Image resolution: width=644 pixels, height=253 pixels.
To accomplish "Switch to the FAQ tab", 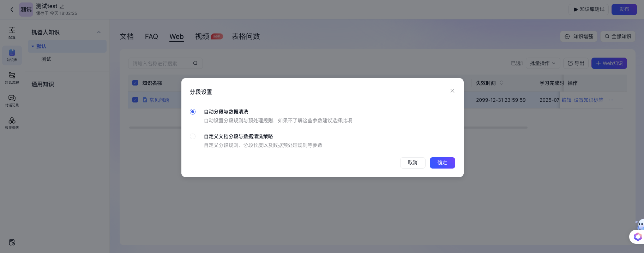I will 151,36.
